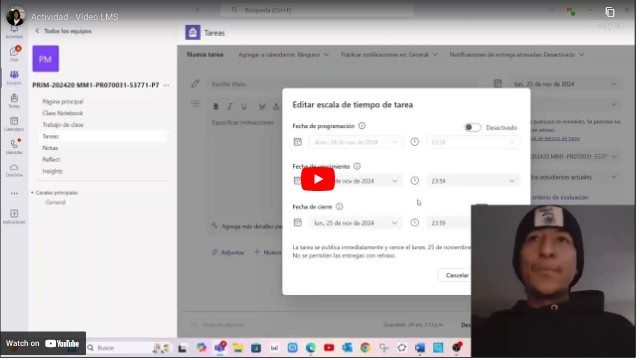The width and height of the screenshot is (640, 360).
Task: Open the Fecha de cierre date dropdown
Action: click(355, 223)
